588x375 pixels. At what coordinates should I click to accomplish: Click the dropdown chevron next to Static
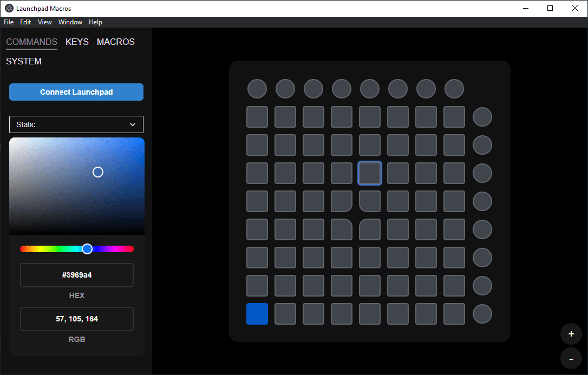pos(132,124)
